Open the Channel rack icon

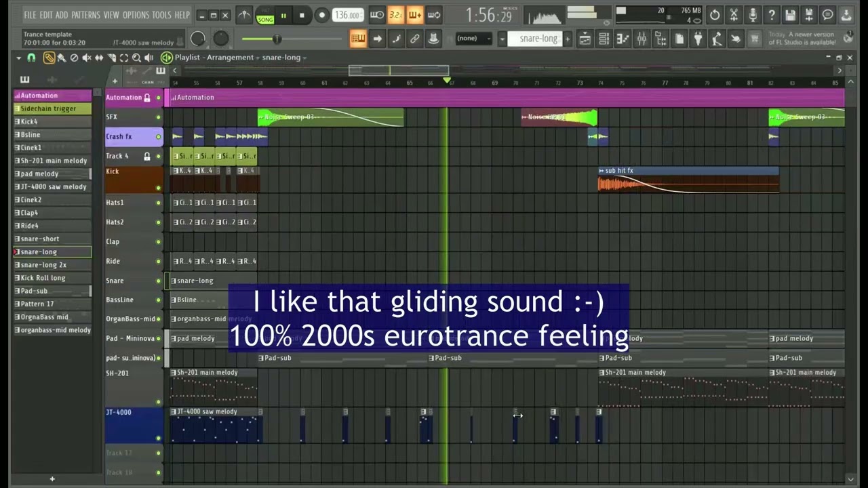click(604, 39)
